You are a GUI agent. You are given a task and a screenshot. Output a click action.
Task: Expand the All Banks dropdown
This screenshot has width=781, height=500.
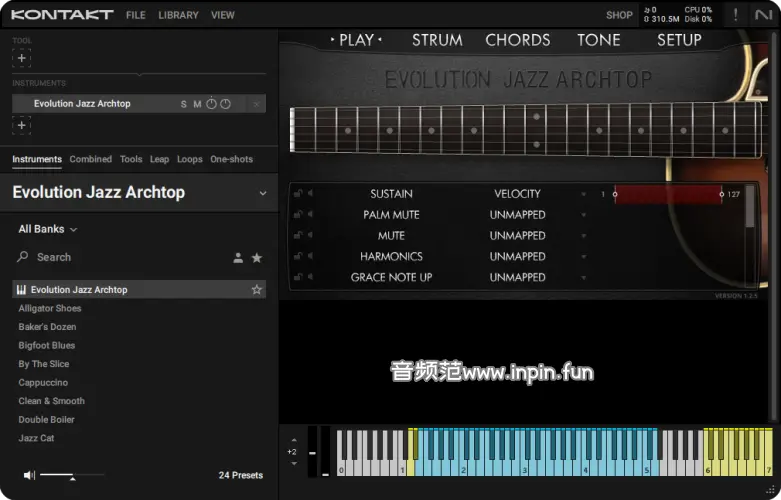point(47,229)
